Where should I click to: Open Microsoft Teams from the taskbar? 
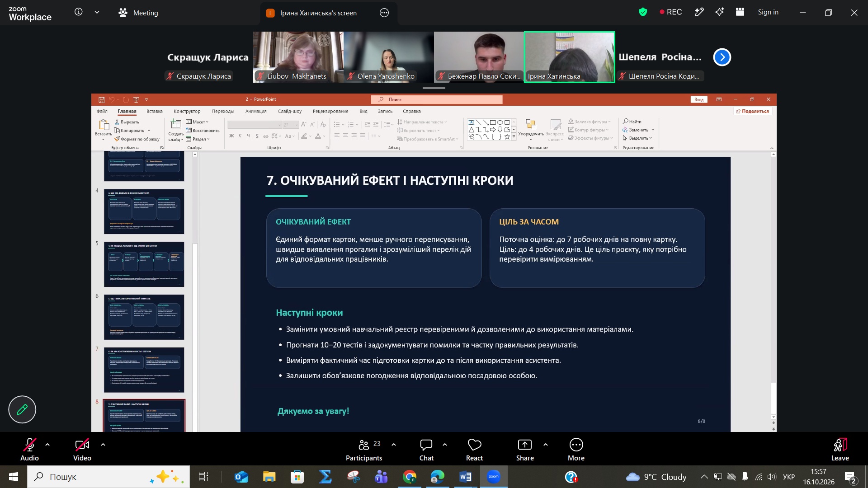click(381, 477)
